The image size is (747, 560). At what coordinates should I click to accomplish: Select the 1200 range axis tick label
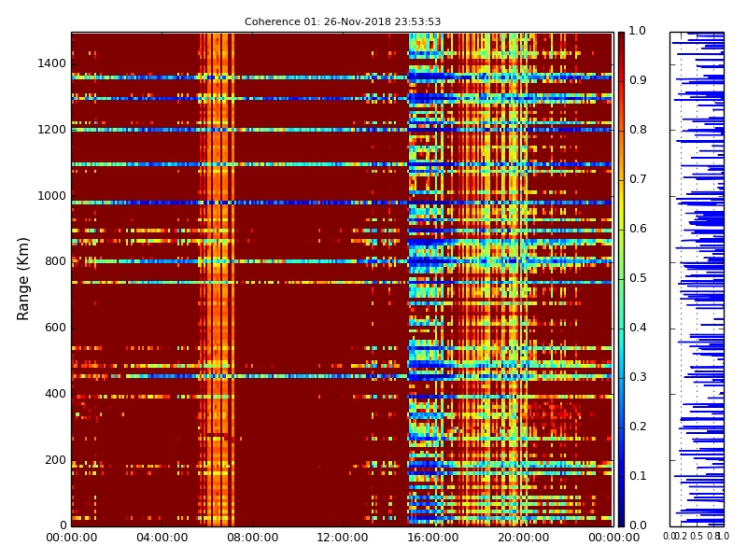[x=52, y=130]
